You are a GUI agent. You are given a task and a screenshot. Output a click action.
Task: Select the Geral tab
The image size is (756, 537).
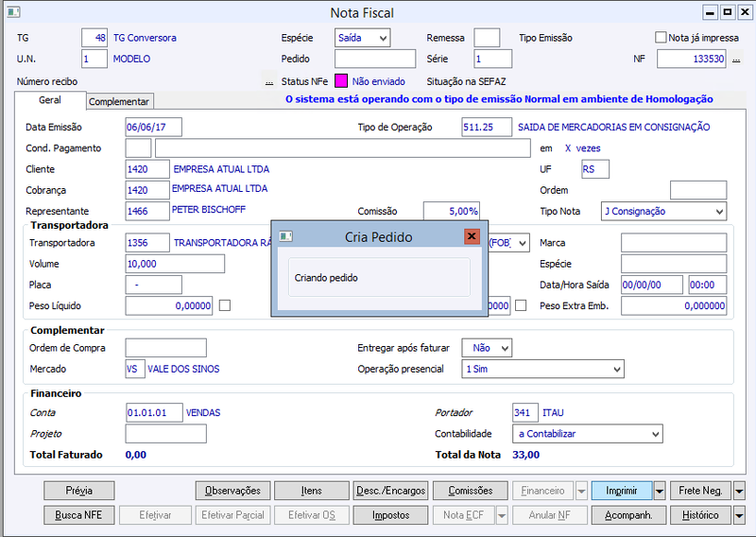(50, 100)
